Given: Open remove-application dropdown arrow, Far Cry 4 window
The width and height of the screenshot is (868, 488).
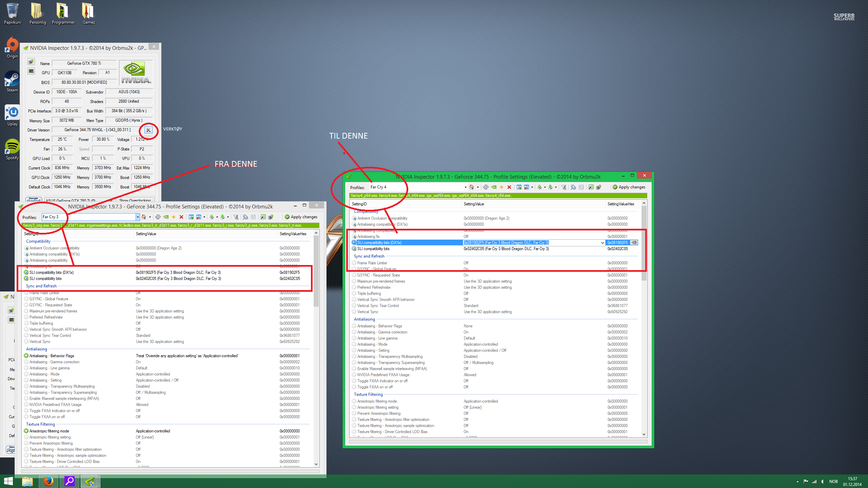Looking at the screenshot, I should pos(532,187).
